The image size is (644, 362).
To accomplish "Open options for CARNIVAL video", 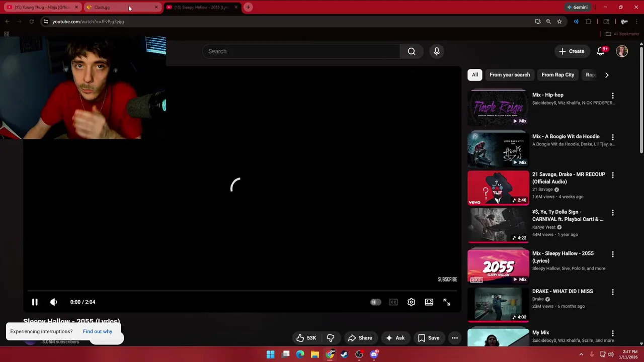I will [613, 213].
